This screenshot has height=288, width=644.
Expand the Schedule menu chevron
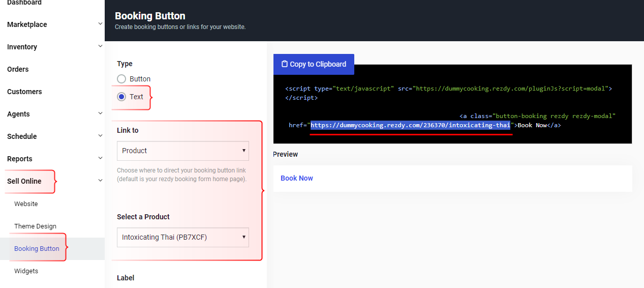coord(100,136)
